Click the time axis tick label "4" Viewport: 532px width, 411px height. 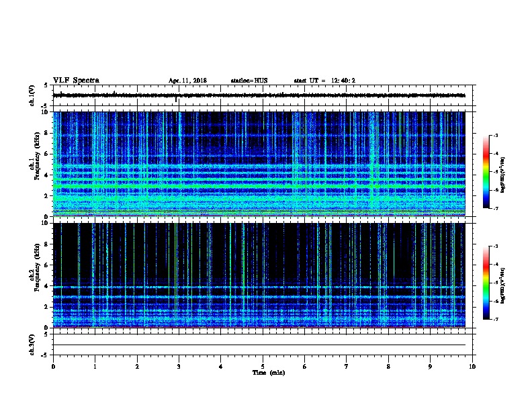tap(221, 367)
